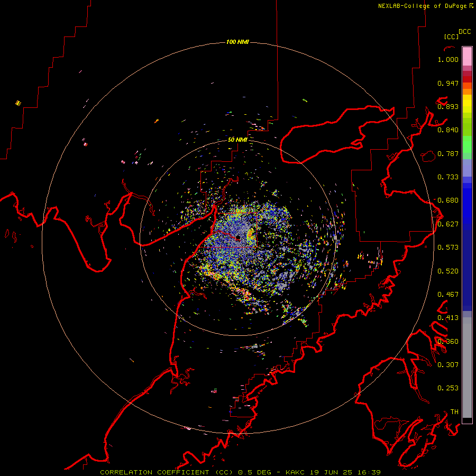Click the 0.893 value on color scale
Image resolution: width=476 pixels, height=476 pixels.
click(448, 106)
